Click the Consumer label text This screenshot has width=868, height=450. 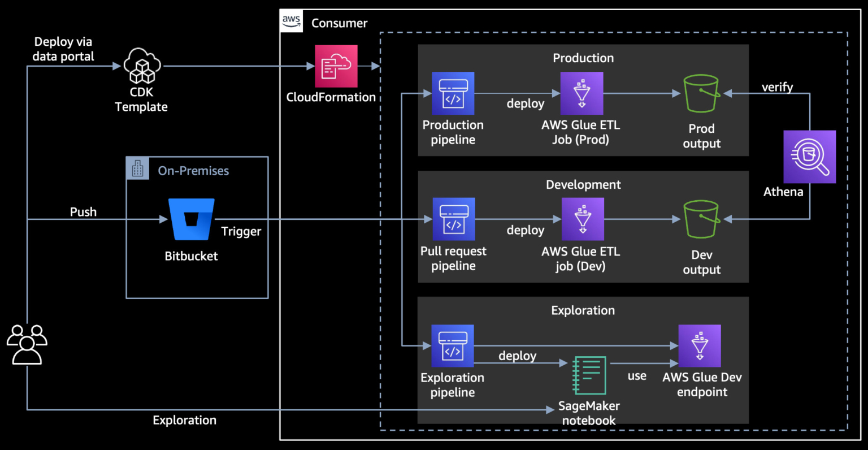(339, 23)
